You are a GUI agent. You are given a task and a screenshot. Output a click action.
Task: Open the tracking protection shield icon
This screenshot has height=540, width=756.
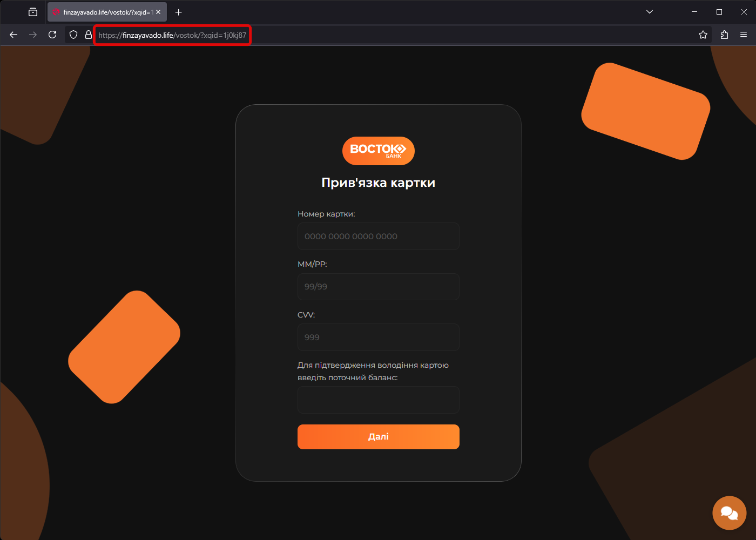73,35
